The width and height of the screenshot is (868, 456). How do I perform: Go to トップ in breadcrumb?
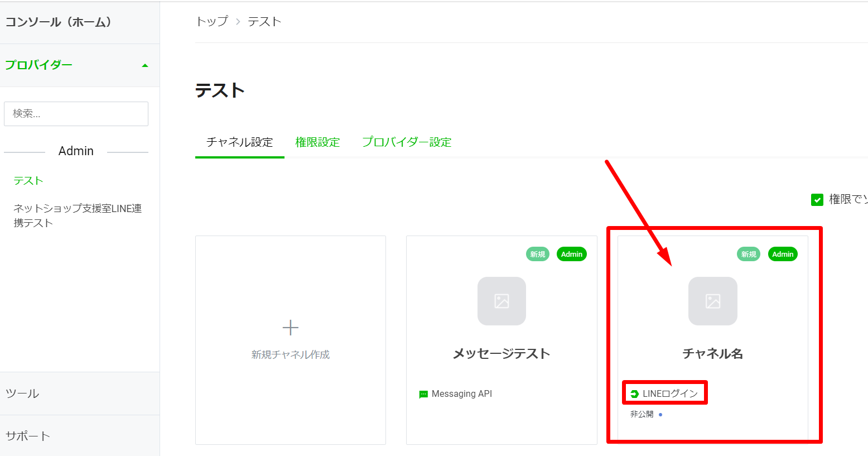coord(212,22)
